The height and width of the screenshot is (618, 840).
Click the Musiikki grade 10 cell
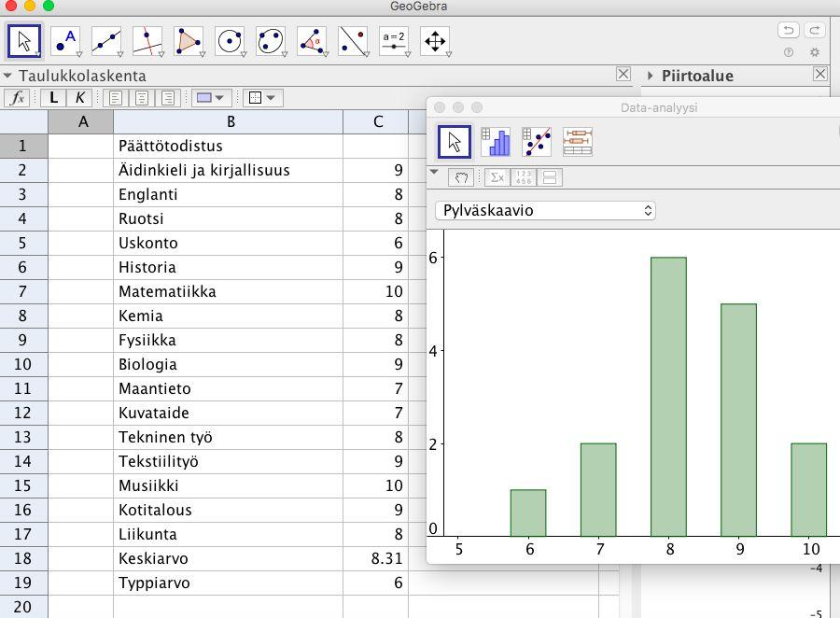click(376, 485)
